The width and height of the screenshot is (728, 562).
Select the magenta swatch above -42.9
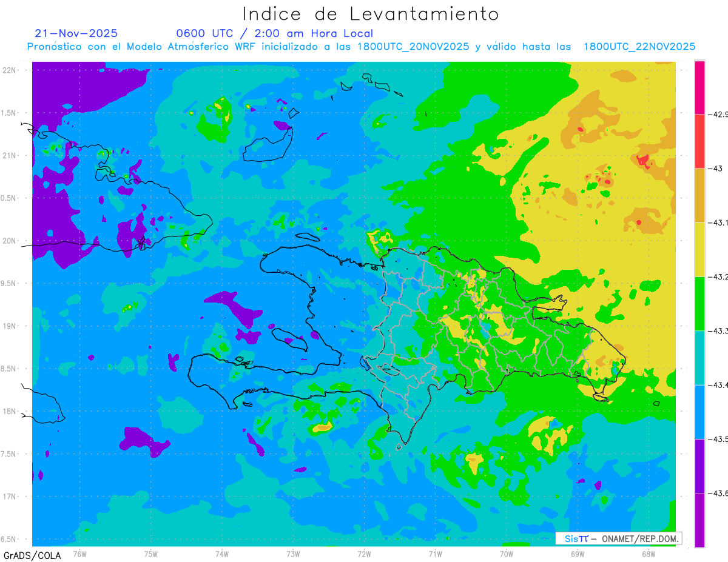tap(699, 87)
